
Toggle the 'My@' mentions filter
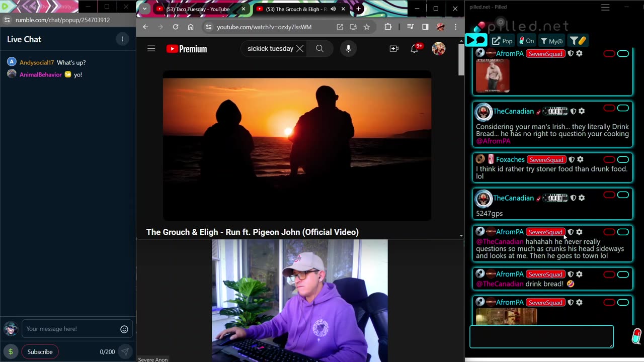point(552,41)
